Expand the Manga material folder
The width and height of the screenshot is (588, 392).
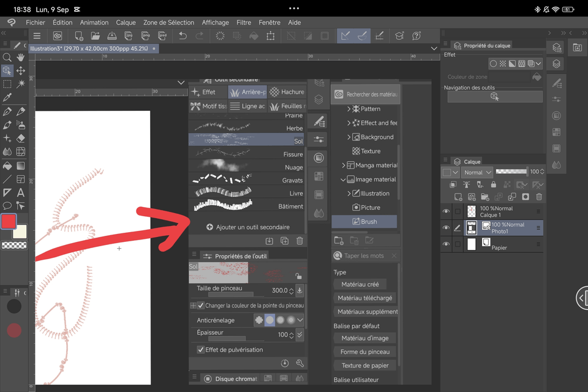click(x=343, y=165)
